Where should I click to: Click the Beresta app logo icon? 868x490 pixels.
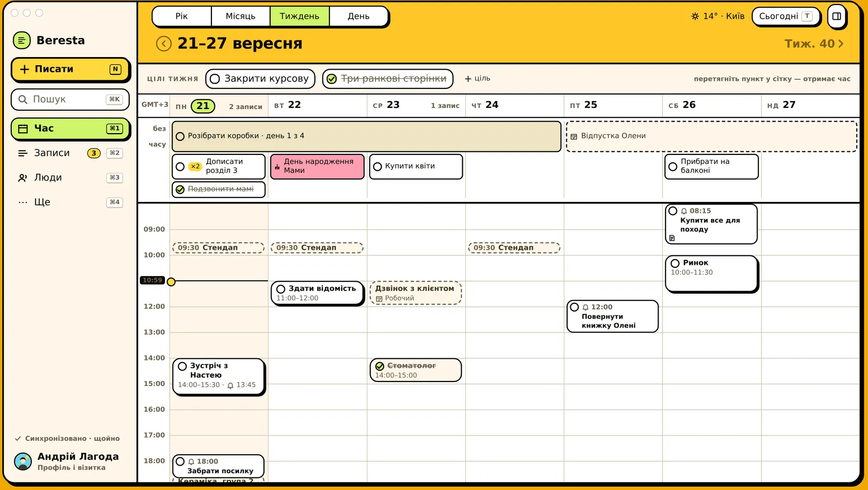pyautogui.click(x=22, y=40)
